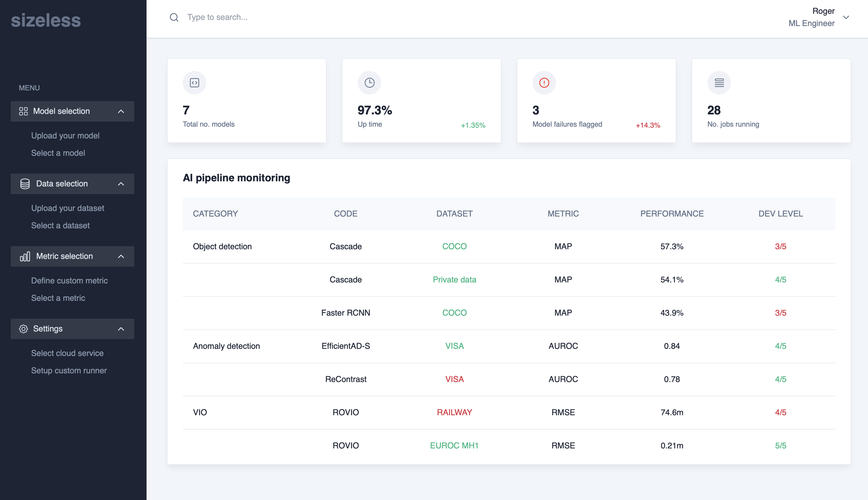Open Upload your model menu item
This screenshot has height=500, width=868.
(x=65, y=136)
